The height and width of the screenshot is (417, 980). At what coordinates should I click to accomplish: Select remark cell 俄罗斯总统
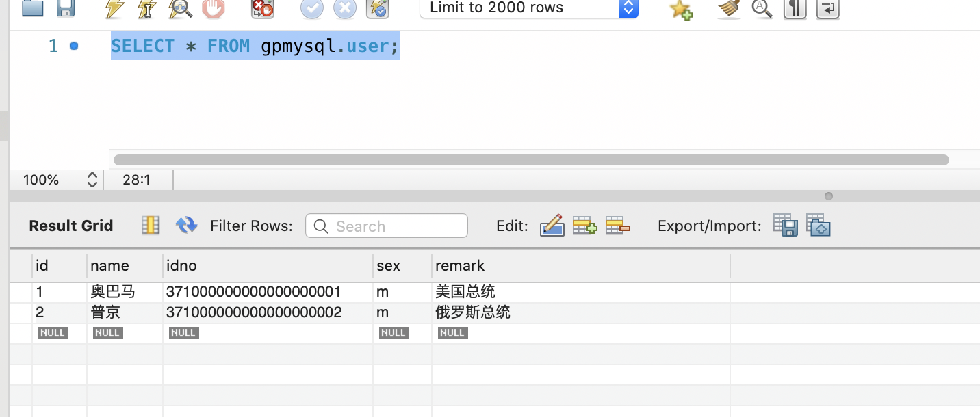[581, 313]
